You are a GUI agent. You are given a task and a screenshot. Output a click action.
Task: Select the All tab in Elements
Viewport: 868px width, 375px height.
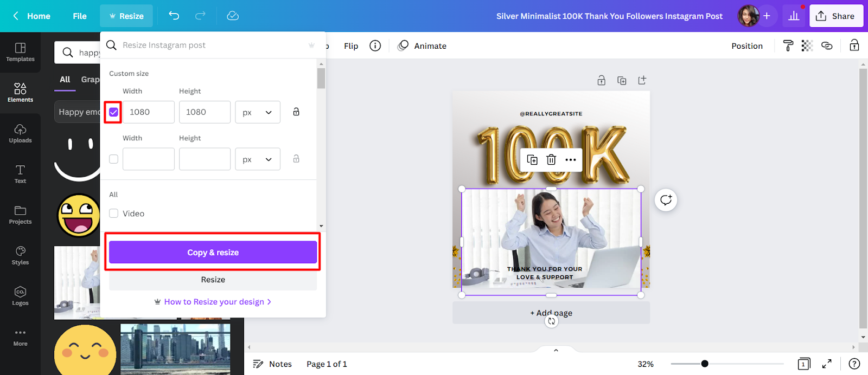[x=65, y=79]
